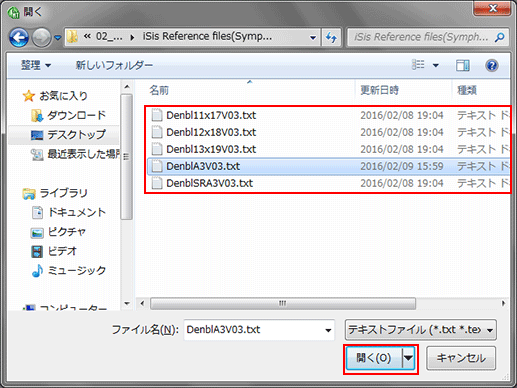Viewport: 517px width, 388px height.
Task: Click the refresh button next to address bar
Action: [331, 37]
